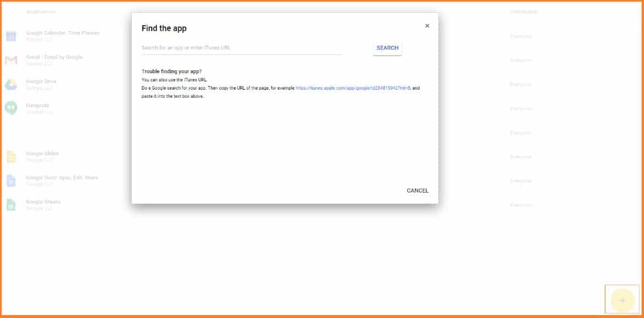The image size is (644, 318).
Task: Click Everyone distribution for Google Drive row
Action: [x=520, y=84]
